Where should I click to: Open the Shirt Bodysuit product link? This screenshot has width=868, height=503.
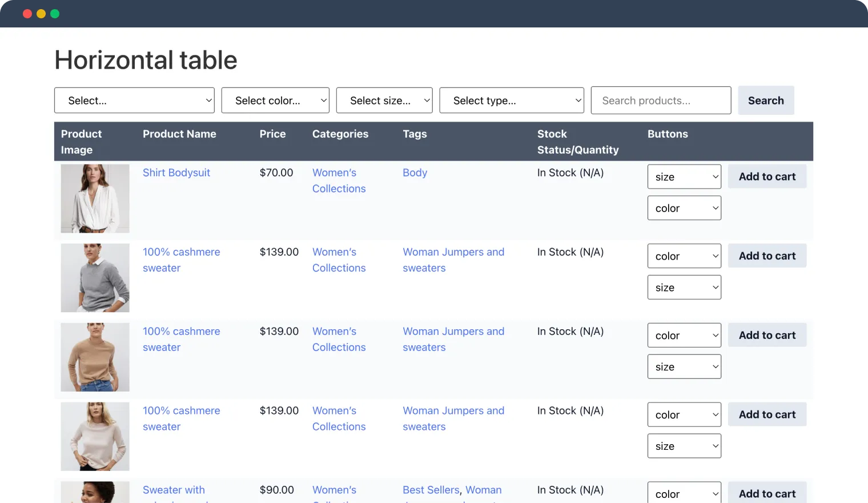176,173
